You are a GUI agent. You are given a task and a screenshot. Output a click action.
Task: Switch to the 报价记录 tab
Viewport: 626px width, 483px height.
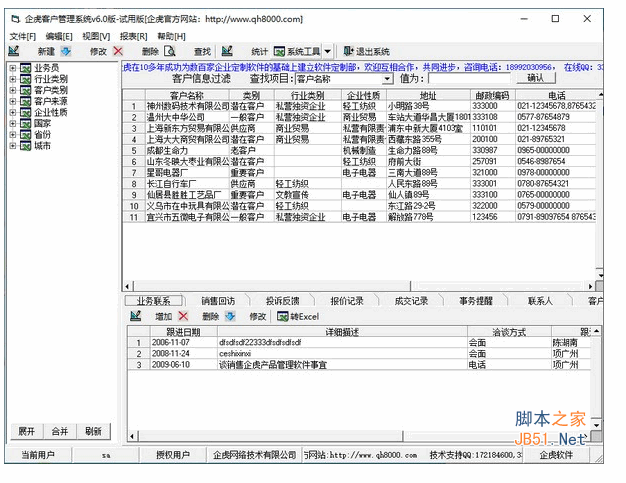[347, 300]
